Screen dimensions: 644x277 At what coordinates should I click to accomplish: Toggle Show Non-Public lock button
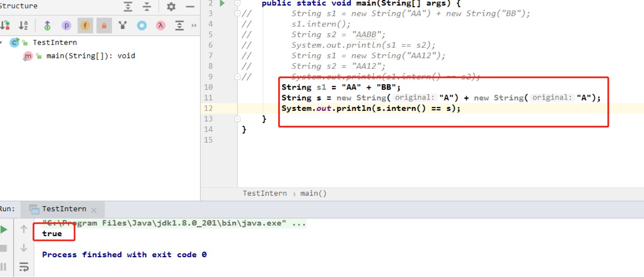(104, 25)
